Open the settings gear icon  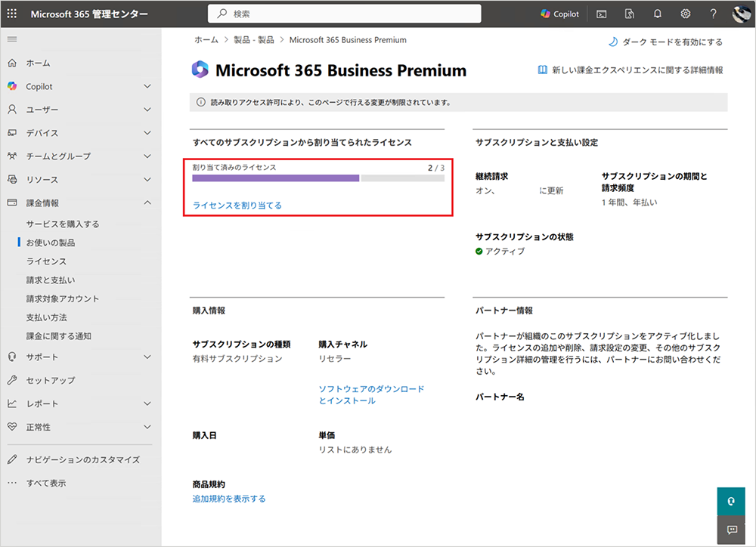click(x=685, y=14)
